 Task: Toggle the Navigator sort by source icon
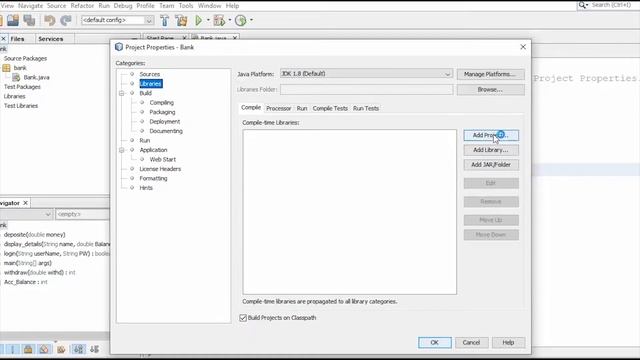click(95, 349)
